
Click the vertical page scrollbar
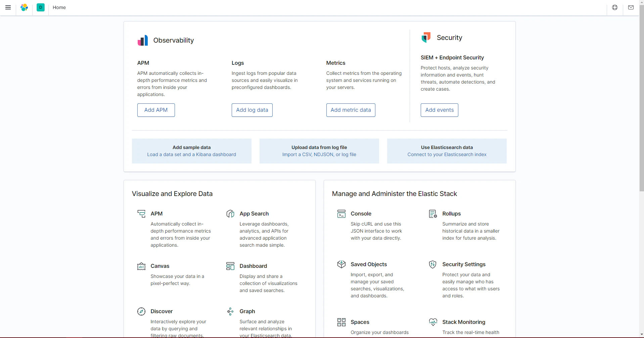(x=641, y=101)
